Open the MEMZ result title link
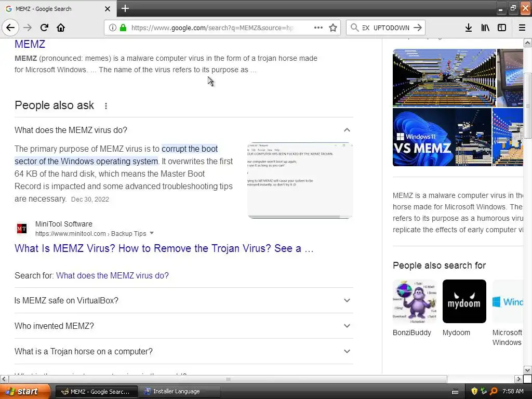 (30, 44)
